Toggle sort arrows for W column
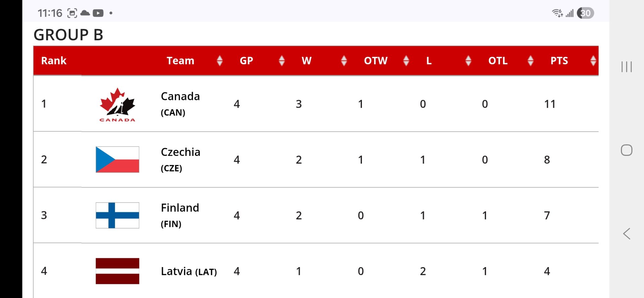 (x=344, y=61)
